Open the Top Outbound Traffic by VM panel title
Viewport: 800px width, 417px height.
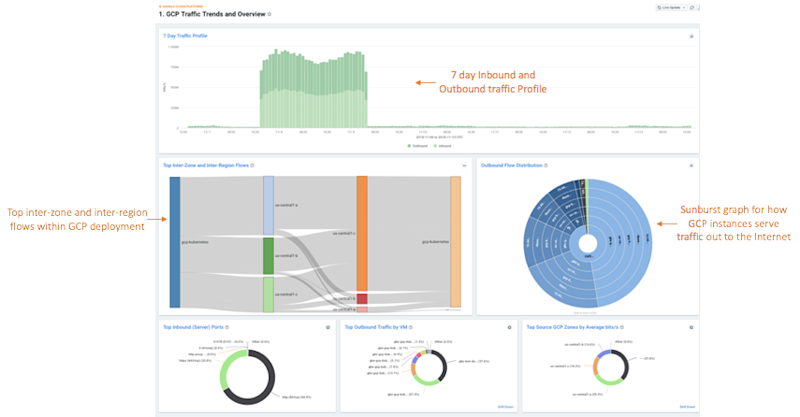376,327
